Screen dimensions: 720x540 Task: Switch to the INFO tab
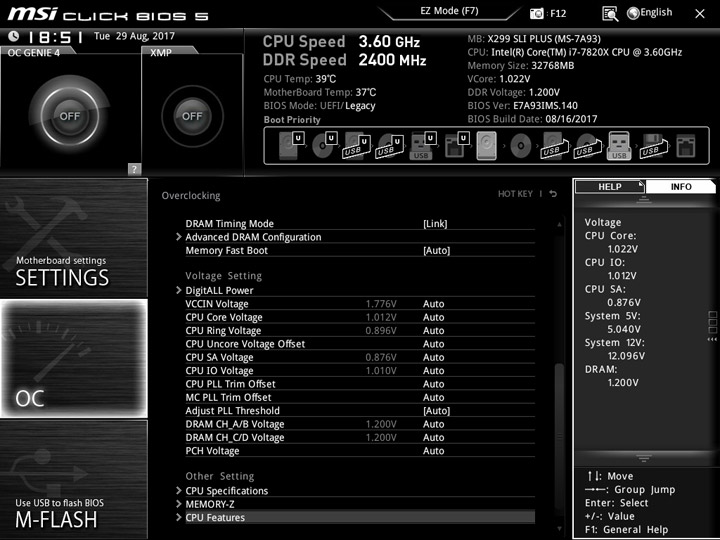[x=681, y=186]
